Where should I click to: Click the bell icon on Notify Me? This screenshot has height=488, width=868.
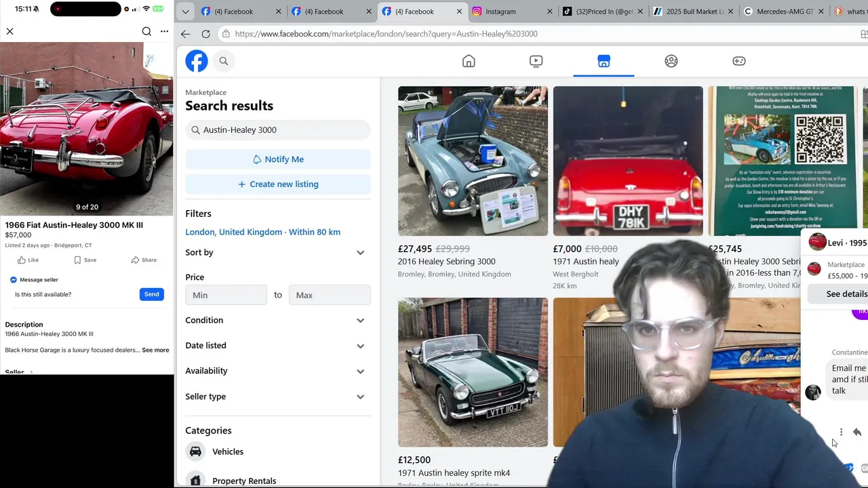coord(257,159)
